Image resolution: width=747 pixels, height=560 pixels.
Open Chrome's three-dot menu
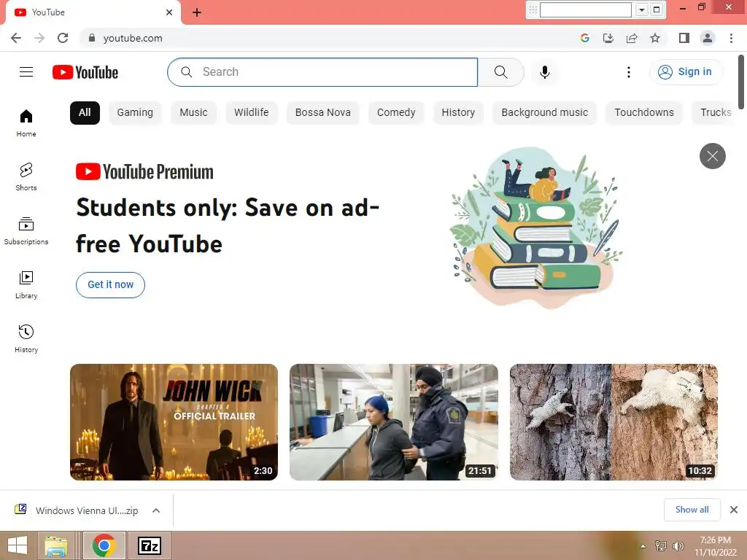tap(731, 38)
